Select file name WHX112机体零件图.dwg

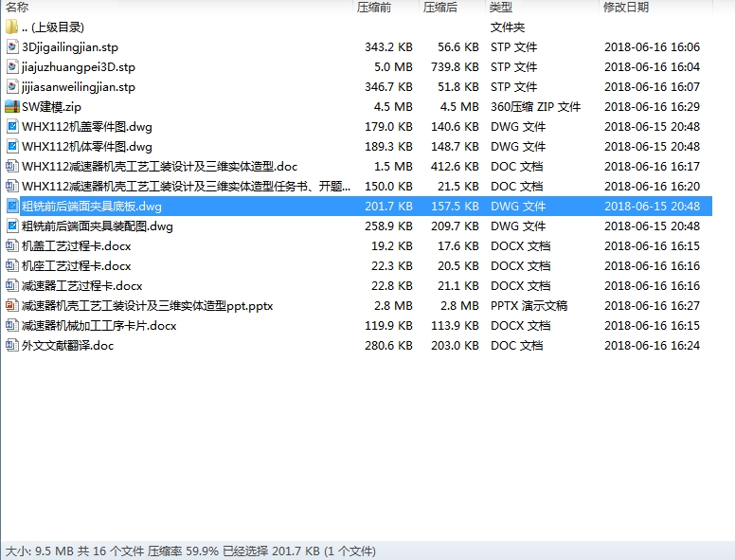point(87,147)
